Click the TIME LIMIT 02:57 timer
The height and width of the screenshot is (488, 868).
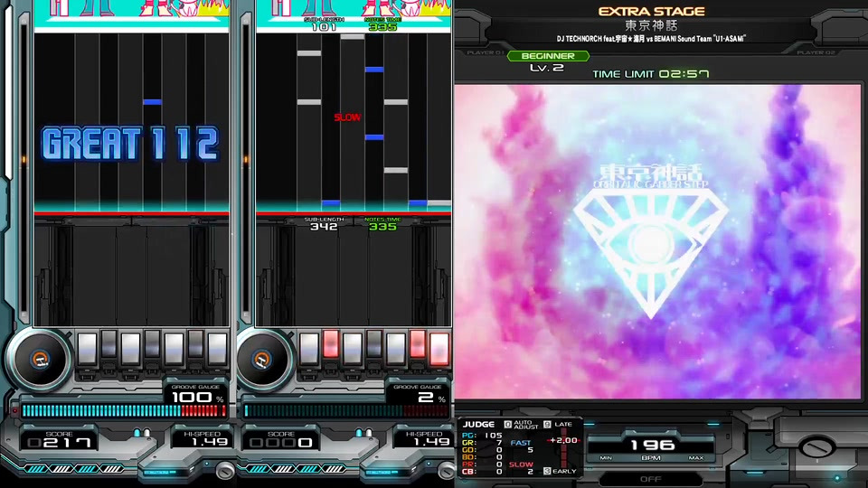650,73
